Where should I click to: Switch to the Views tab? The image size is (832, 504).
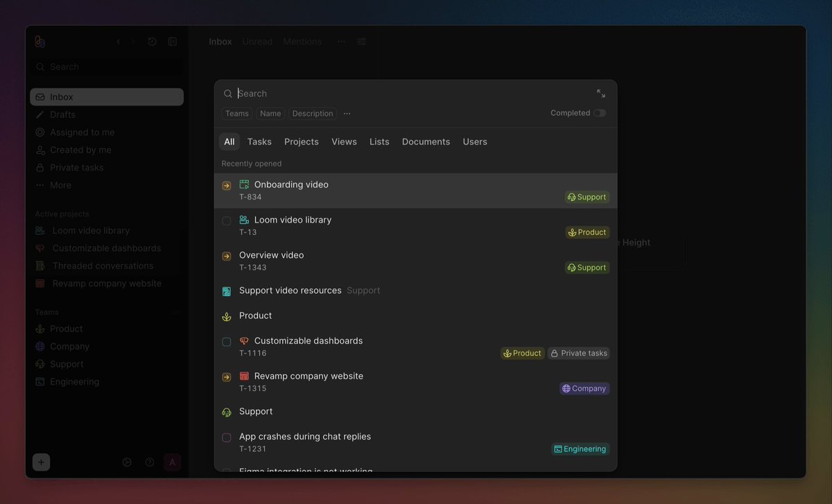pyautogui.click(x=344, y=141)
